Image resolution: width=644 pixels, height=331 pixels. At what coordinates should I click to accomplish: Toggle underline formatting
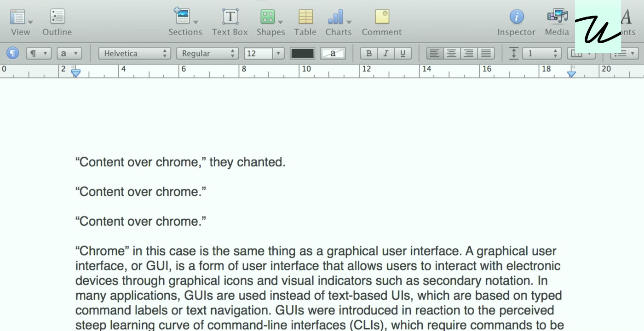tap(402, 53)
